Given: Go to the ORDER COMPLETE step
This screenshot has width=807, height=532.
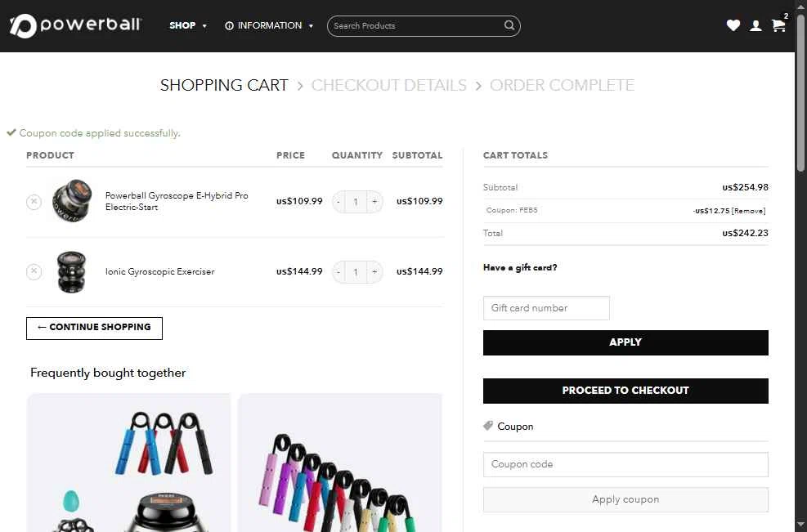Looking at the screenshot, I should click(562, 85).
